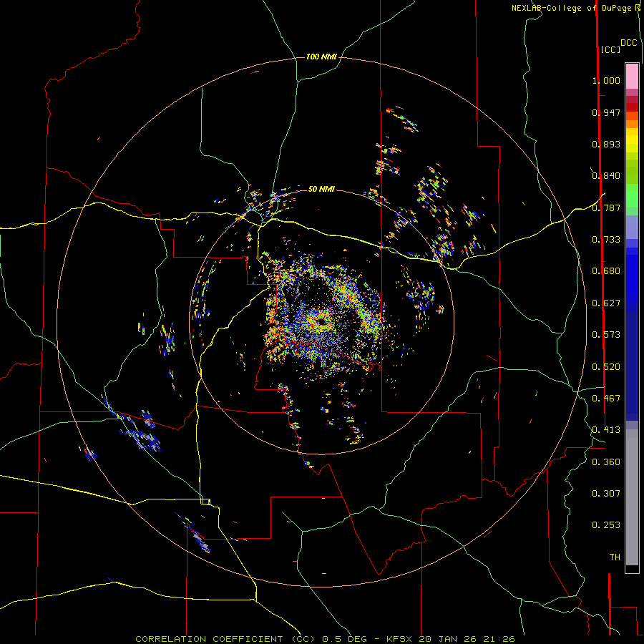Click the 0.680 legend value
The height and width of the screenshot is (644, 644).
click(606, 271)
